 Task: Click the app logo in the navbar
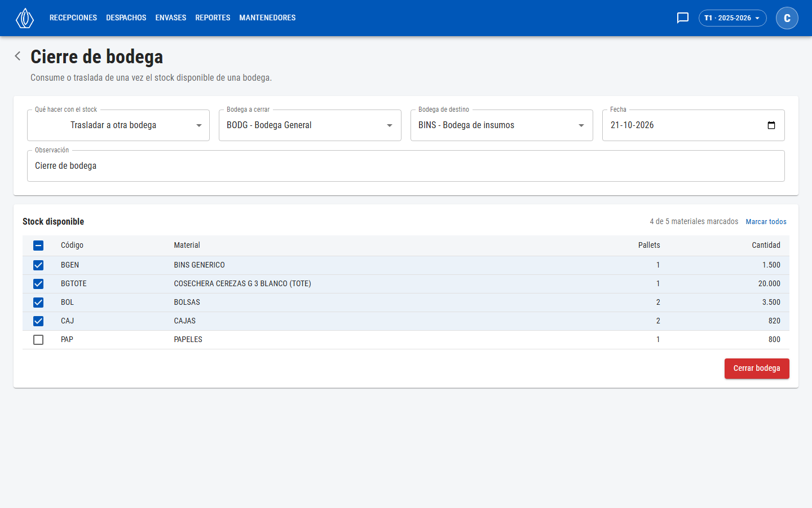click(x=25, y=18)
